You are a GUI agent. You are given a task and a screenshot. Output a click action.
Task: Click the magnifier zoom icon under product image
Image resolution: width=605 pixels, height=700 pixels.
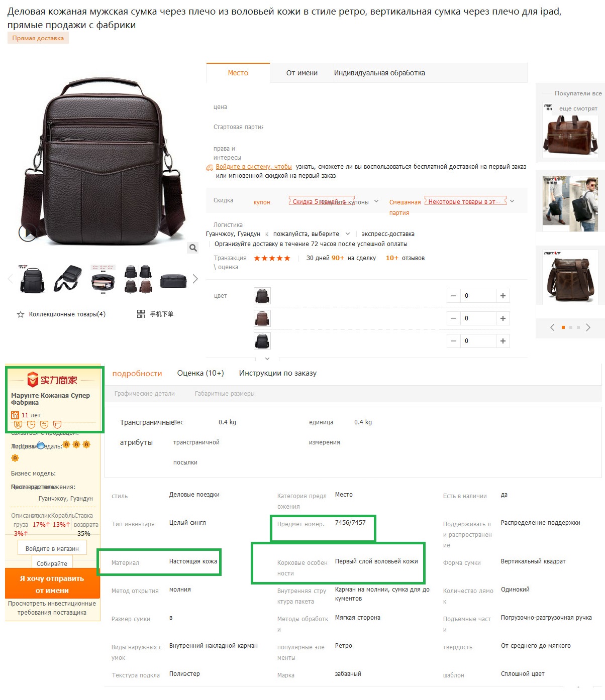(x=193, y=248)
